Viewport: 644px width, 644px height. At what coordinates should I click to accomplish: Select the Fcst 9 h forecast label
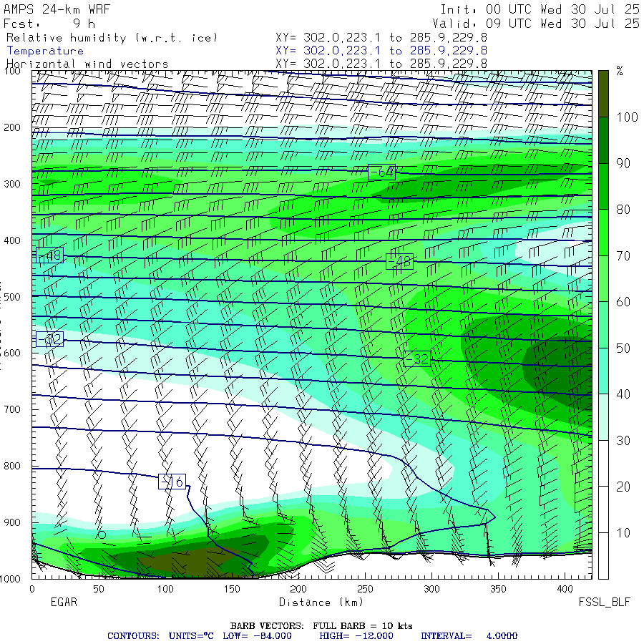tap(49, 24)
